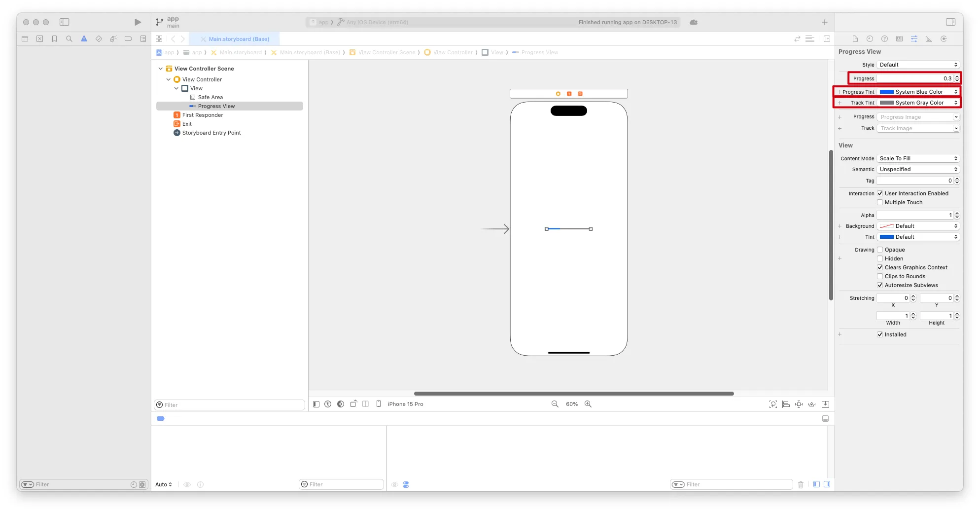Open the Attributes inspector icon
The height and width of the screenshot is (512, 980).
click(x=914, y=39)
